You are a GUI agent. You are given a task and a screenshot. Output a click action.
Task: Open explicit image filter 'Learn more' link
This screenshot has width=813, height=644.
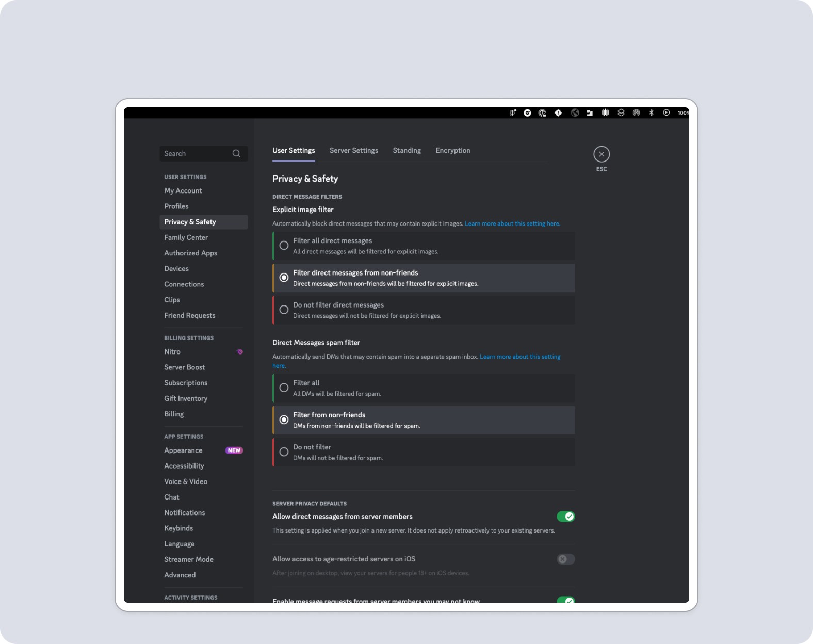pyautogui.click(x=512, y=224)
